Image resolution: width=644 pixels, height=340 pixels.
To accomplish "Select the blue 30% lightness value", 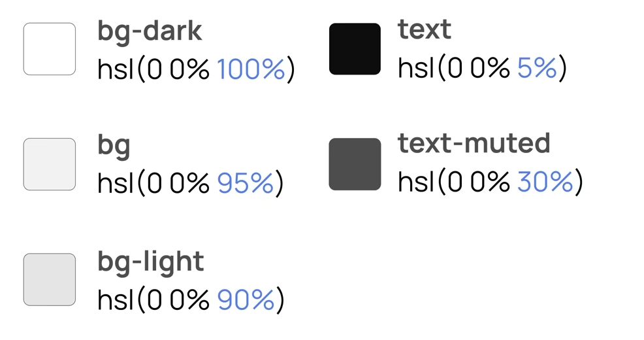I will pos(545,182).
